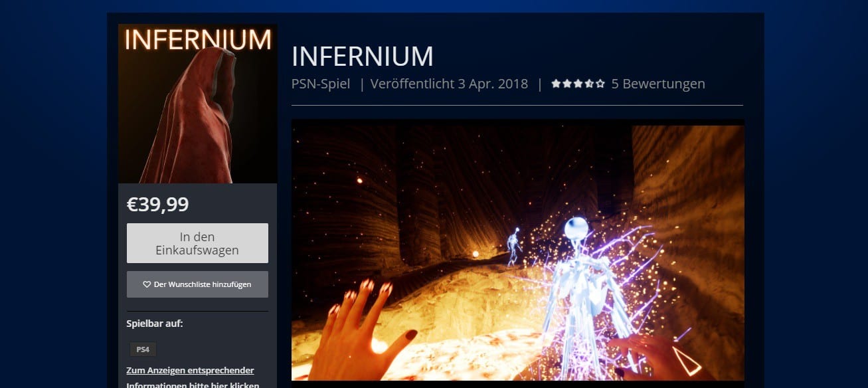Click the Veröffentlicht 3 Apr. 2018 text

pyautogui.click(x=449, y=84)
